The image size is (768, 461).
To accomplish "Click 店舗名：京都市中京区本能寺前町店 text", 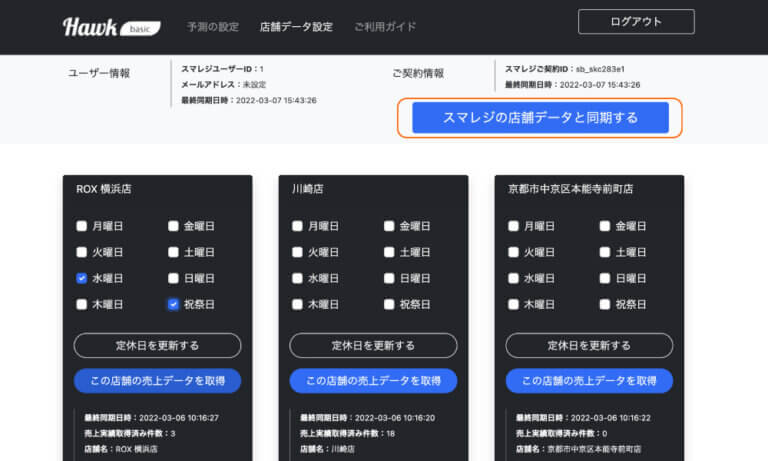I will point(578,449).
